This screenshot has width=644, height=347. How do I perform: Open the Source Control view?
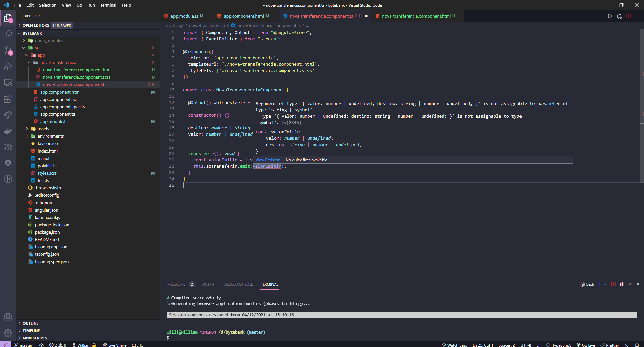click(8, 50)
